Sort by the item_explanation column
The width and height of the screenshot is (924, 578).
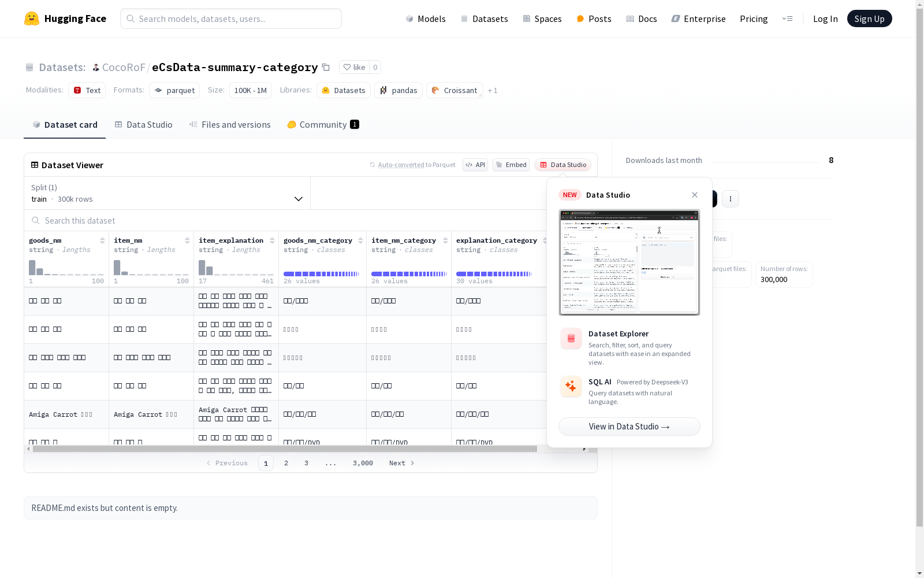(x=272, y=240)
